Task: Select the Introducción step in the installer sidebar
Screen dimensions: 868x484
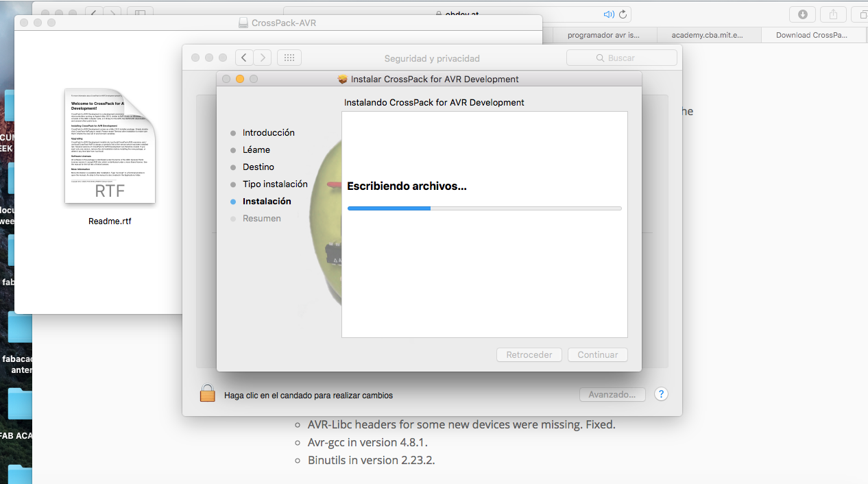Action: click(x=269, y=133)
